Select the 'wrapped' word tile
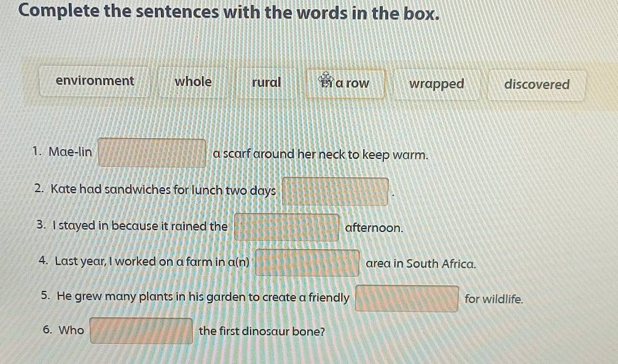 (x=437, y=84)
